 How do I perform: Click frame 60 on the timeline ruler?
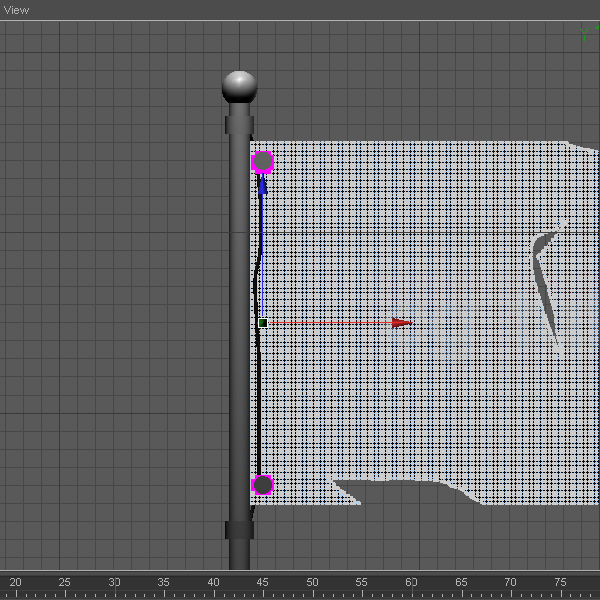[411, 582]
